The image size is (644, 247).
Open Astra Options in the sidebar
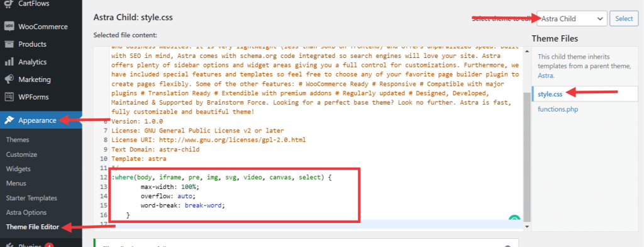[x=26, y=212]
